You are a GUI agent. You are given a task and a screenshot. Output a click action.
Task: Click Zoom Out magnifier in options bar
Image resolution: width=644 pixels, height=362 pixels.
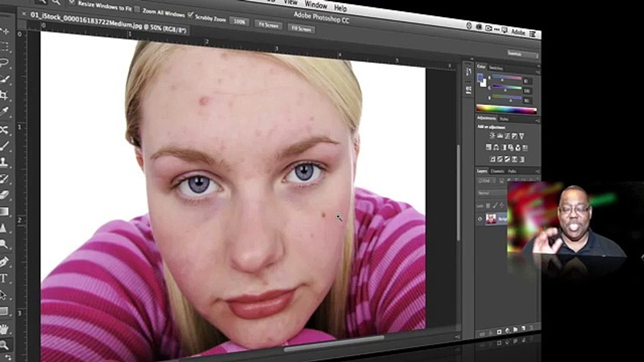coord(56,2)
